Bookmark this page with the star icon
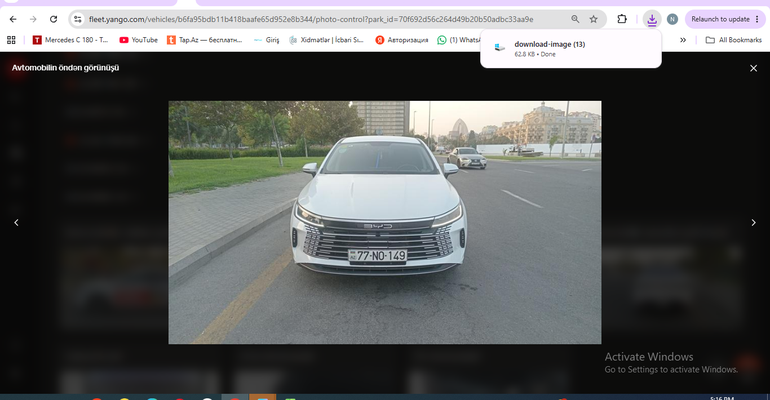 pyautogui.click(x=594, y=19)
